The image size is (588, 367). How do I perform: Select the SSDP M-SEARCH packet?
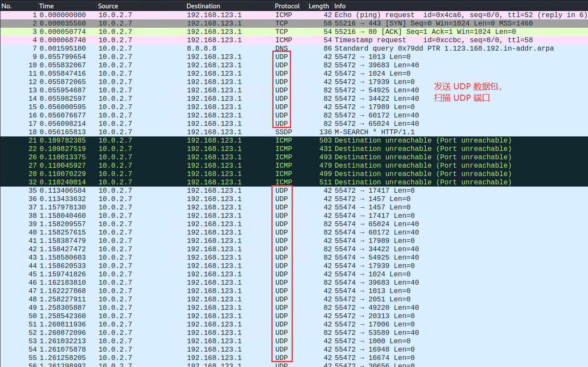click(x=294, y=132)
